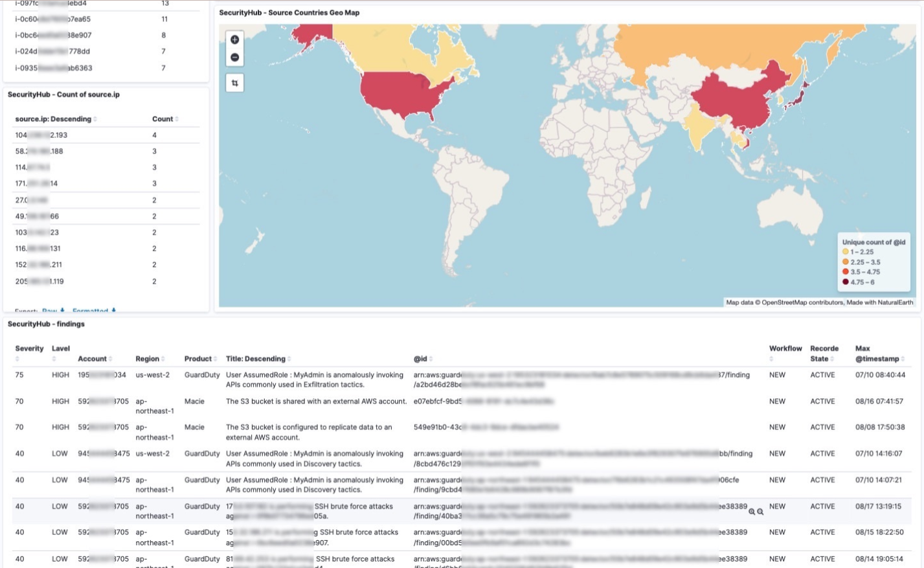Toggle sort on source.ip: Descending header

coord(56,119)
